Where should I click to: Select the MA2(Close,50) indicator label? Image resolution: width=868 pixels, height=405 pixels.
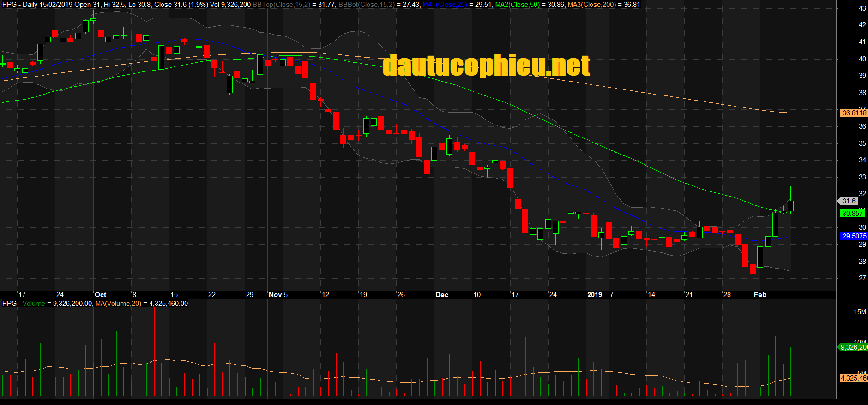click(517, 5)
